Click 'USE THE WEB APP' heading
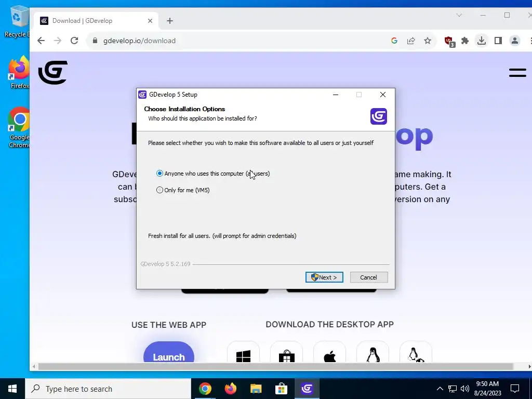Screen dimensions: 532x399 pos(169,325)
